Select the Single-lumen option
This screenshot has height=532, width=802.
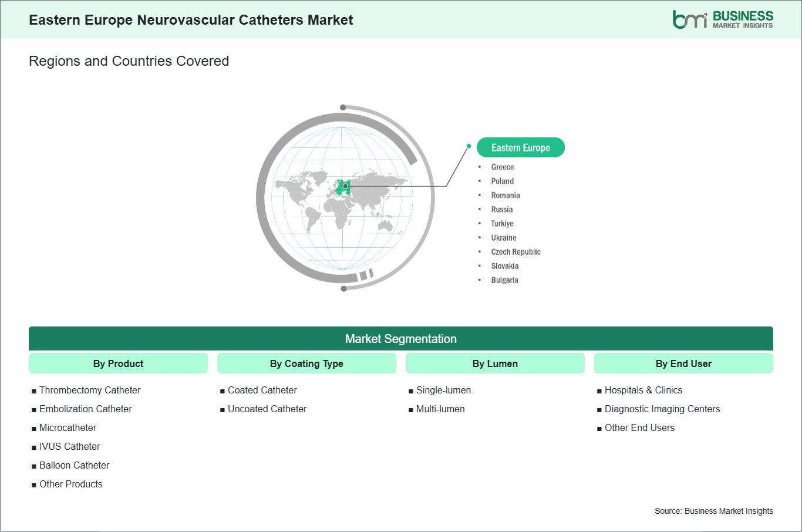443,390
